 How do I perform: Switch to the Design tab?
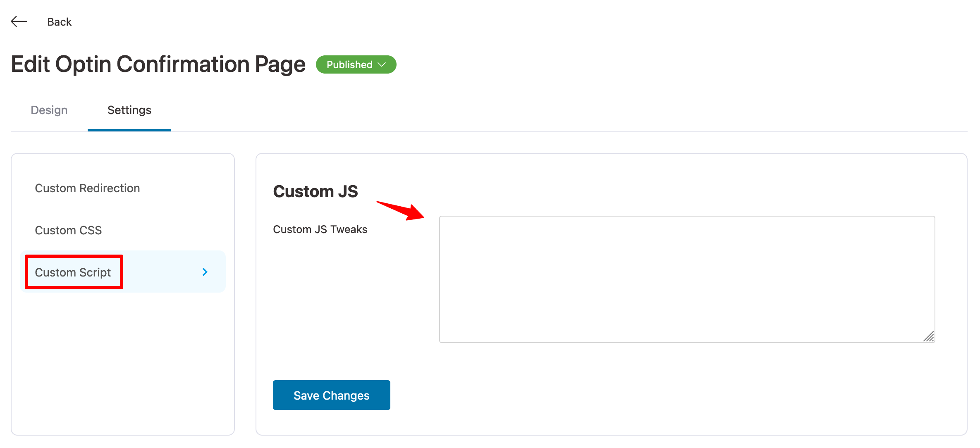[x=49, y=110]
